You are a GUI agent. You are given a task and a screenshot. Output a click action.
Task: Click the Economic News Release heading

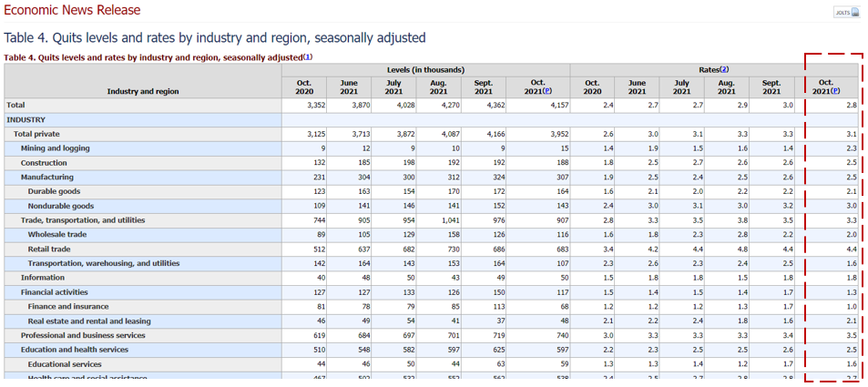click(72, 10)
